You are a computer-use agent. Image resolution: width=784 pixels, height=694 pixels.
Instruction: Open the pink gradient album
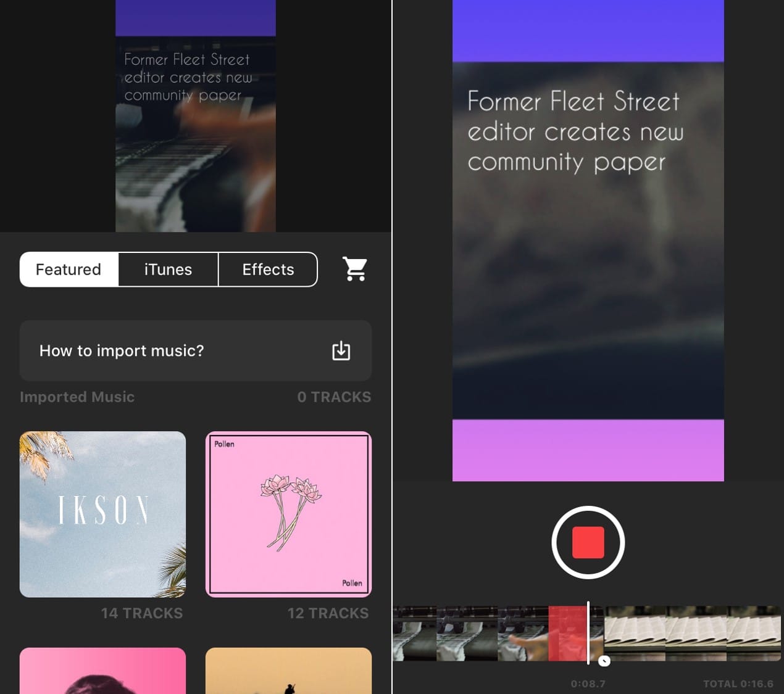pyautogui.click(x=102, y=671)
